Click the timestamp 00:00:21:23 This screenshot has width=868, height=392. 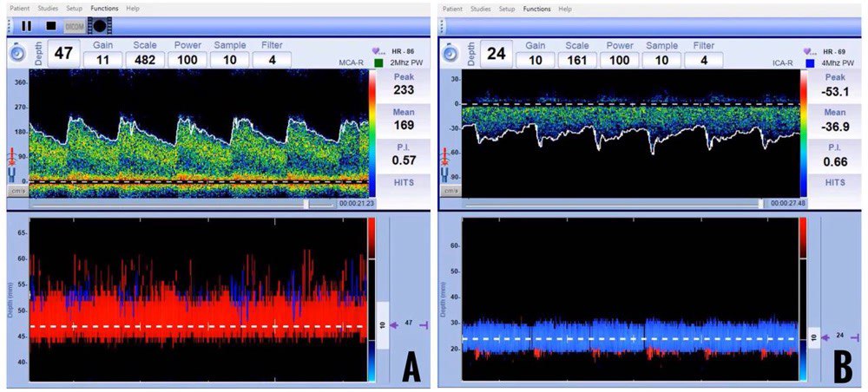tap(355, 204)
